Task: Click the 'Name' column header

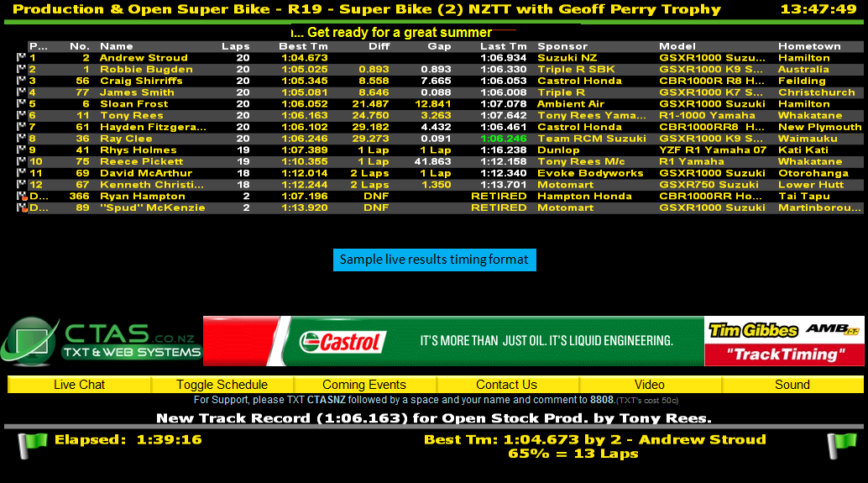Action: (x=116, y=46)
